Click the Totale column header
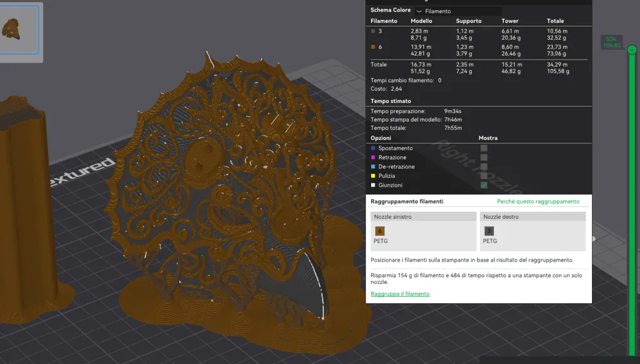Viewport: 640px width, 364px height. tap(555, 21)
